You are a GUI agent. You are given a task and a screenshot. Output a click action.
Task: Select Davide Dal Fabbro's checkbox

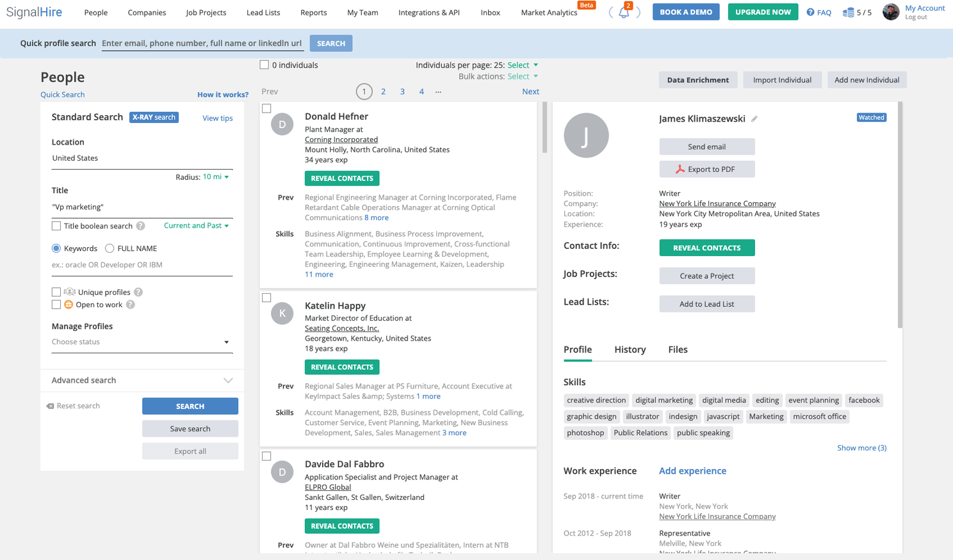coord(266,456)
